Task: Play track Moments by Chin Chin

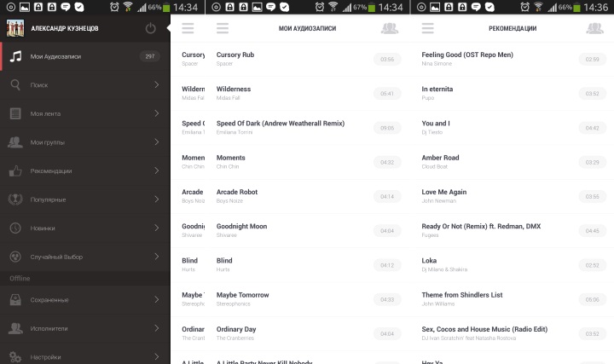Action: pyautogui.click(x=307, y=162)
